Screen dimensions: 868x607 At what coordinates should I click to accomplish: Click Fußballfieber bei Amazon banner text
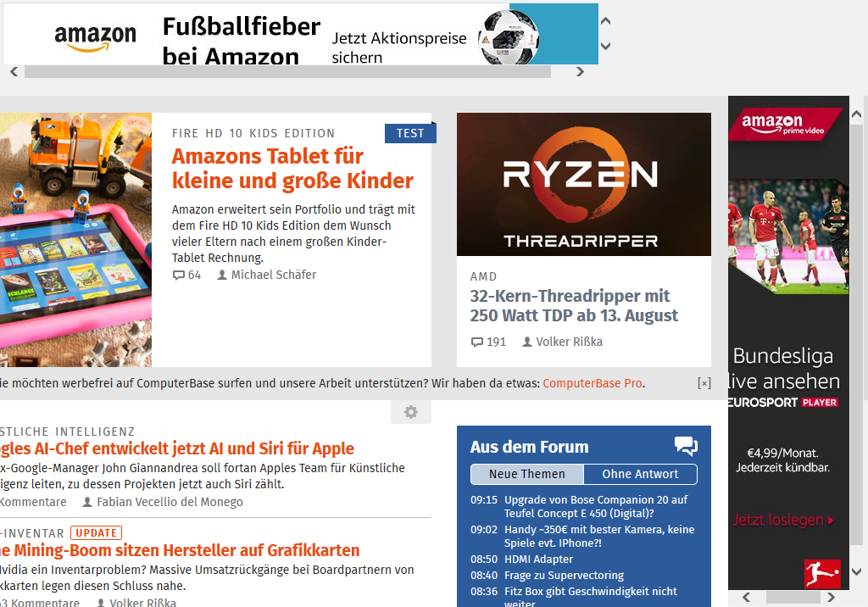pos(242,42)
